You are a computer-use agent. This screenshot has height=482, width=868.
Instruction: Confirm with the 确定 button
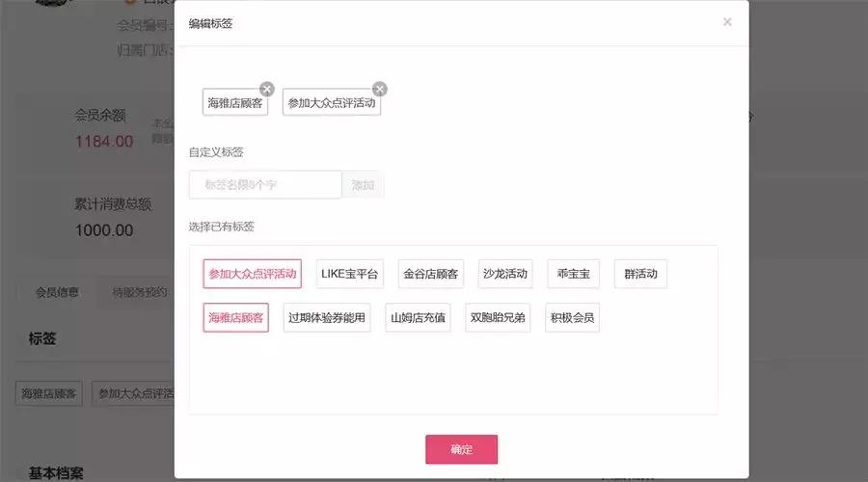tap(462, 449)
